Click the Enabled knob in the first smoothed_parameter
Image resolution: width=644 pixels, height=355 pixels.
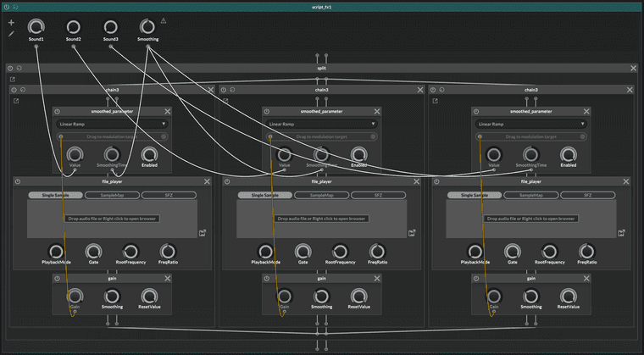click(149, 155)
